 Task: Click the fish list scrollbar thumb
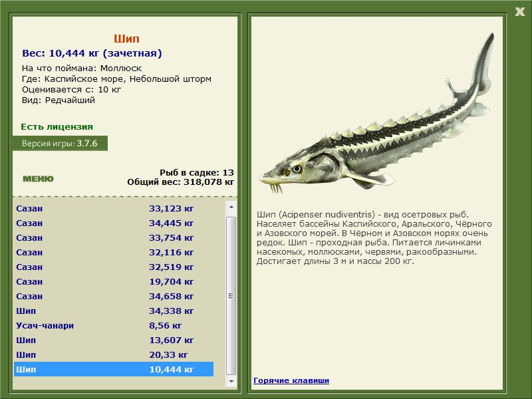click(x=231, y=295)
